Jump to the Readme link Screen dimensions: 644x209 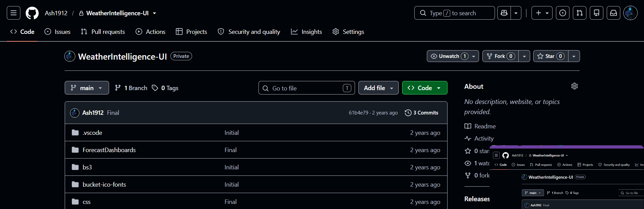480,126
